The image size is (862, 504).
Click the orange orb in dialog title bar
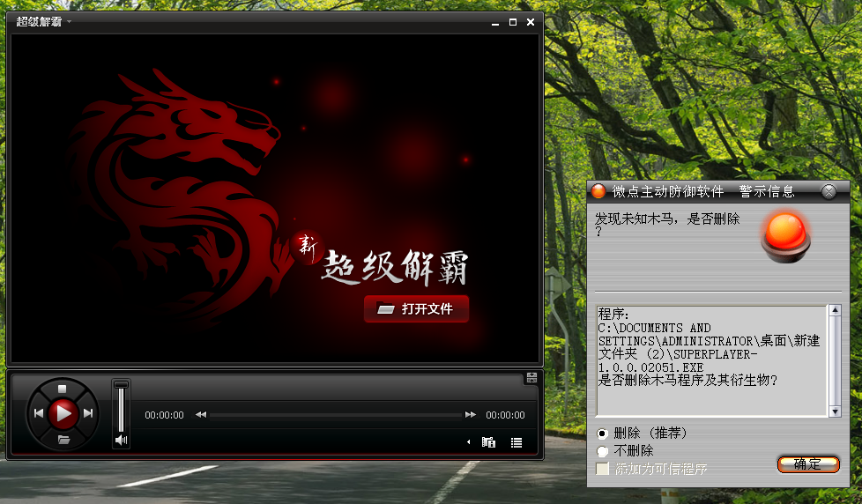click(598, 191)
